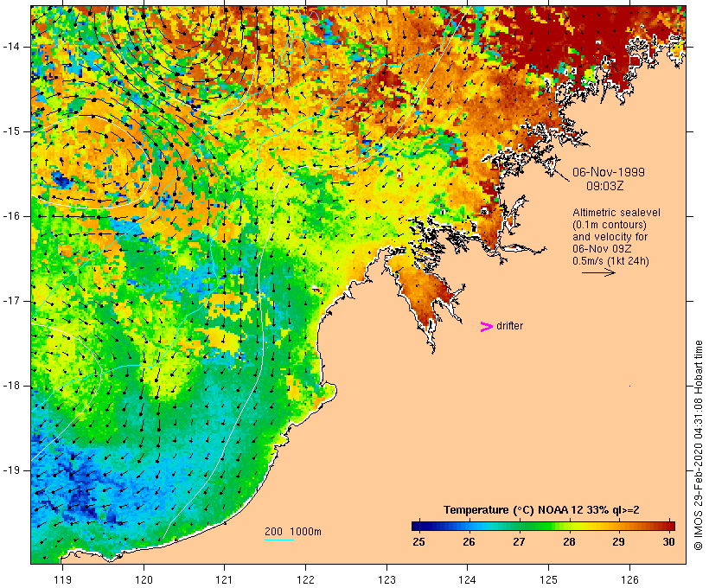The height and width of the screenshot is (588, 709).
Task: Click the colorbar value '27'
Action: pyautogui.click(x=519, y=541)
